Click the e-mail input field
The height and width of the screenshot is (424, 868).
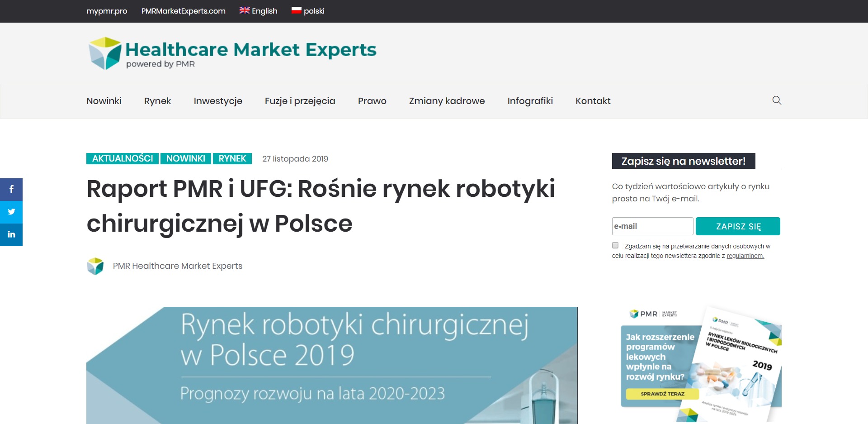(x=652, y=226)
